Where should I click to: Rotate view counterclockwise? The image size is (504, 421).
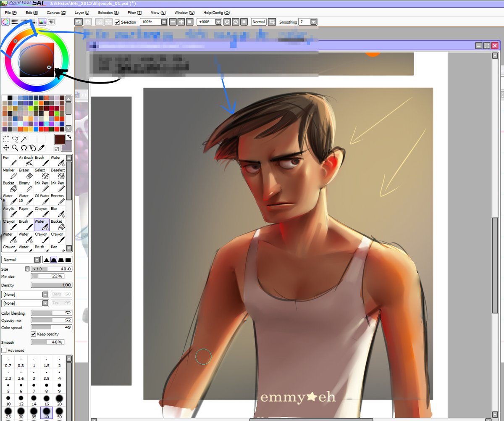coord(227,22)
